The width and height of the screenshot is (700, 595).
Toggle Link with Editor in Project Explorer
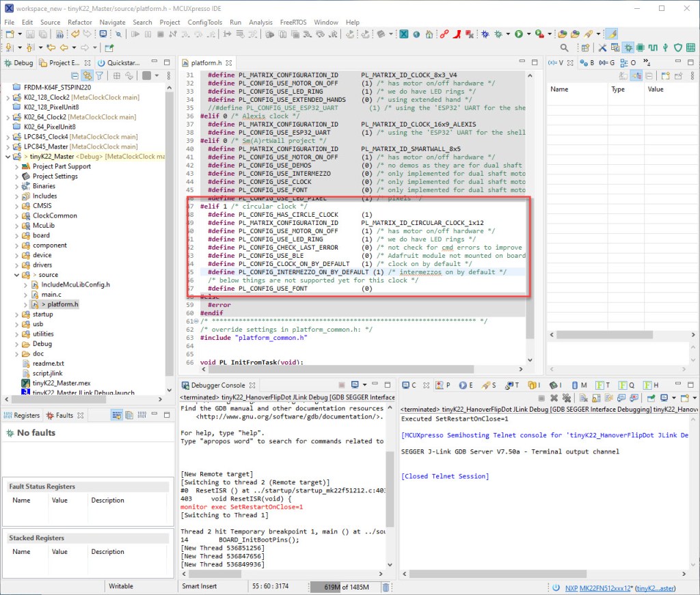click(x=87, y=76)
